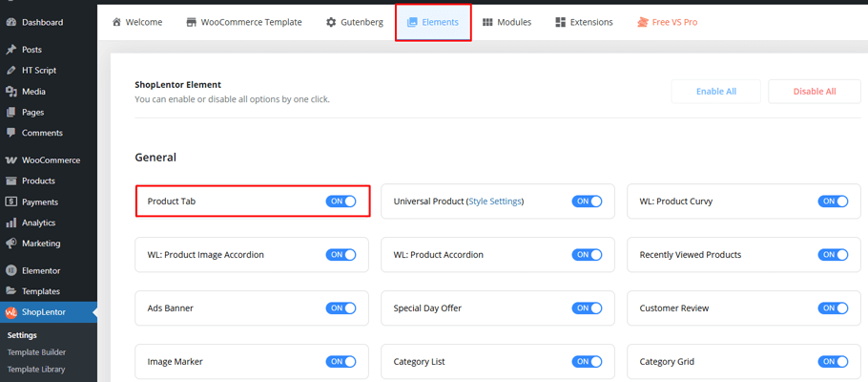Switch off WL: Product Accordion
This screenshot has height=382, width=868.
click(587, 254)
